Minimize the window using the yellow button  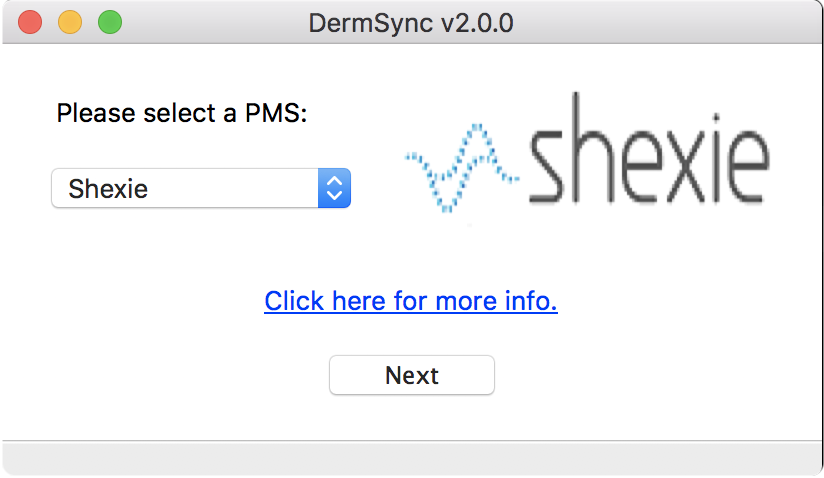click(x=70, y=22)
